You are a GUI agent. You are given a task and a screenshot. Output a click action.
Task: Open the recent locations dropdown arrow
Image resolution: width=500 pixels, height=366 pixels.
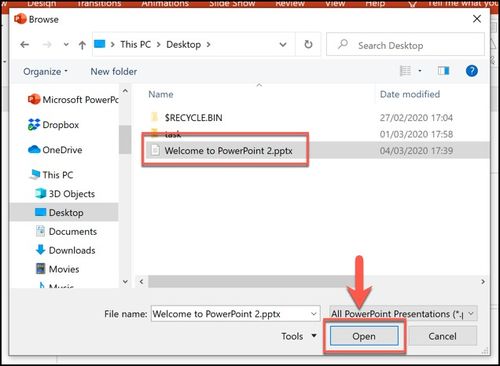[x=66, y=44]
